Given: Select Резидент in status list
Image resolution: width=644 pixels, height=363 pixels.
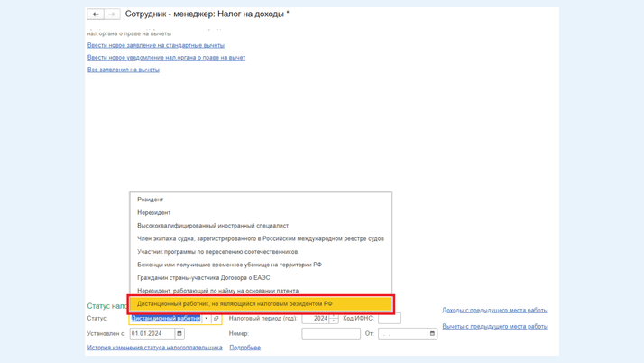Looking at the screenshot, I should [261, 200].
